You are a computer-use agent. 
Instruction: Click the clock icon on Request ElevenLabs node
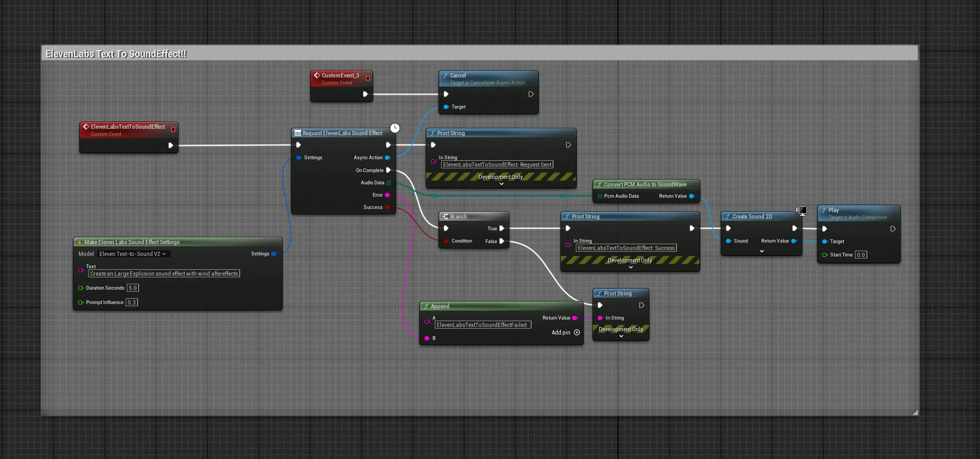click(395, 128)
